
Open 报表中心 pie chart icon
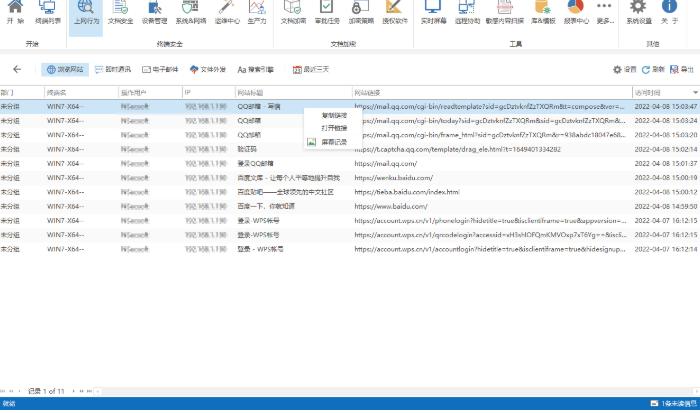(x=575, y=13)
